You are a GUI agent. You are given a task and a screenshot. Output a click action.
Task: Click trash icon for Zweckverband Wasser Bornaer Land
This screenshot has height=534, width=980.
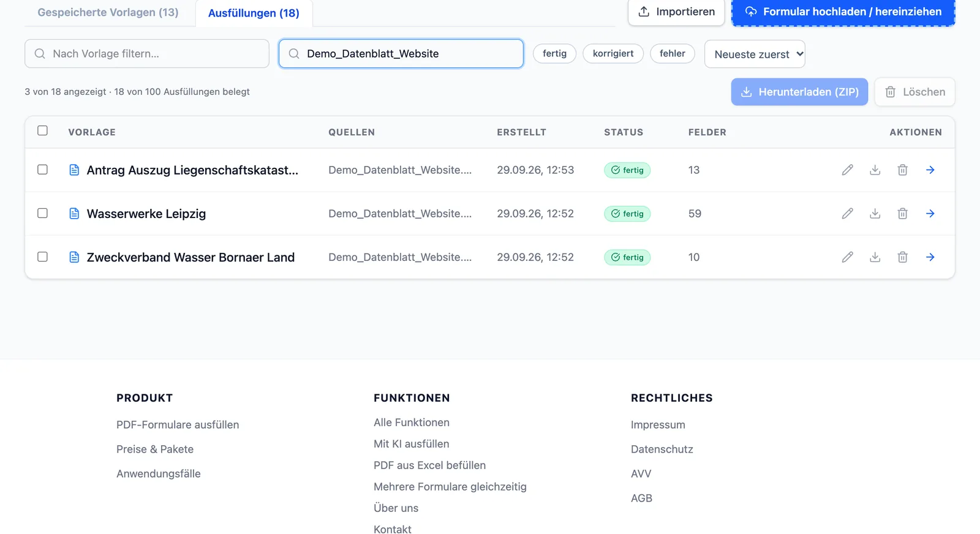[x=902, y=257]
